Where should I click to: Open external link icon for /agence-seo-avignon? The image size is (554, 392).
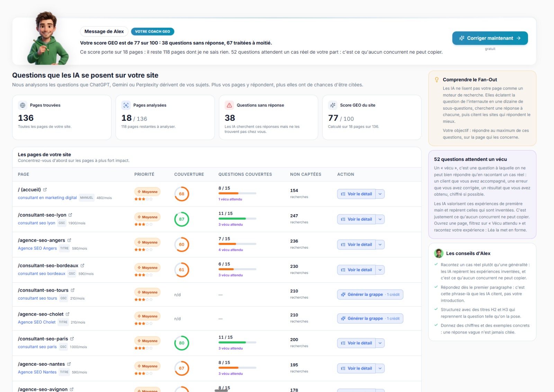coord(72,389)
